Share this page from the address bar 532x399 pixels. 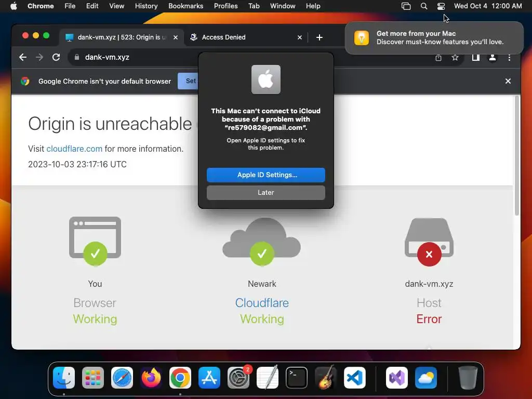pyautogui.click(x=438, y=58)
